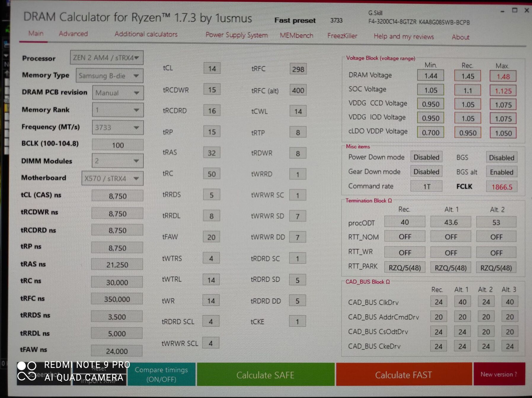
Task: Click RTT_NOM Rec. OFF value
Action: pos(405,236)
